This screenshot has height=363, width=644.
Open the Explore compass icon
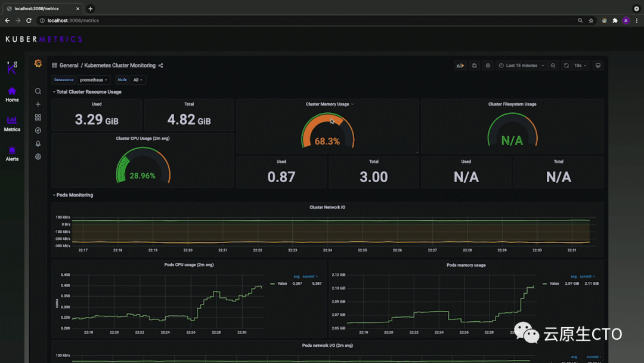point(38,131)
